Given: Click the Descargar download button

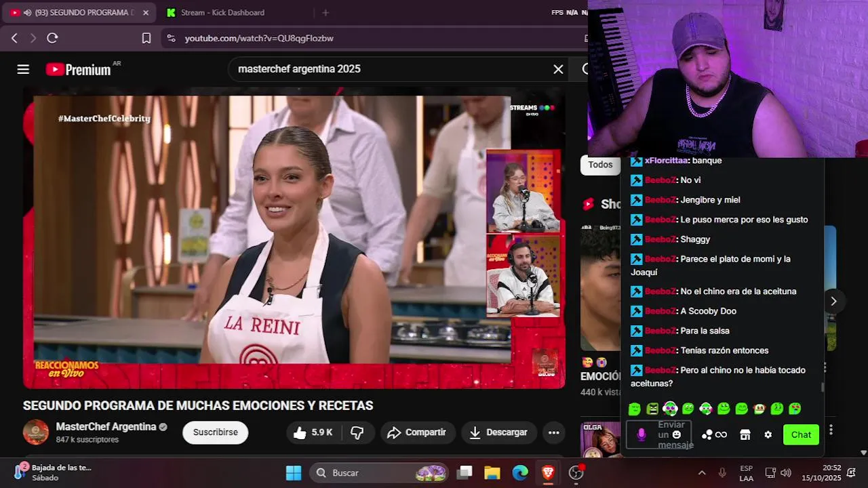Looking at the screenshot, I should pyautogui.click(x=498, y=432).
